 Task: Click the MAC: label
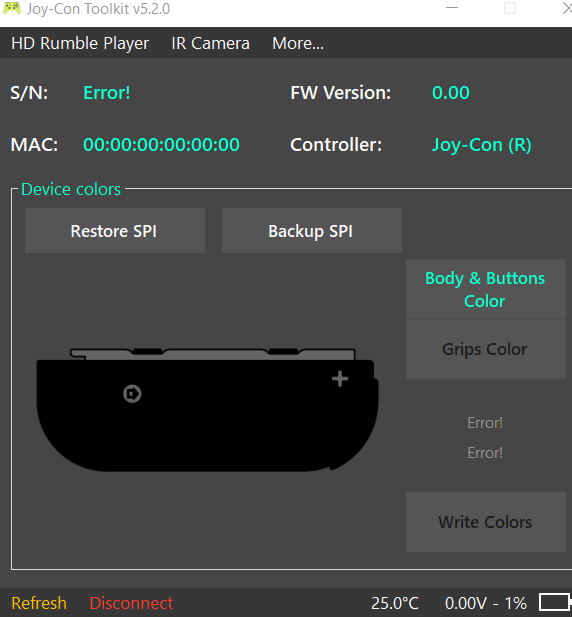pyautogui.click(x=34, y=145)
